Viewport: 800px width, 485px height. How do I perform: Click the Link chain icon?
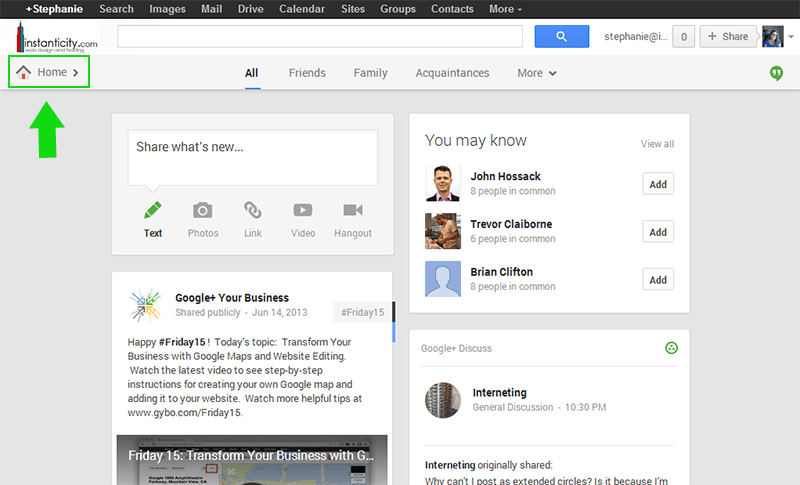253,210
